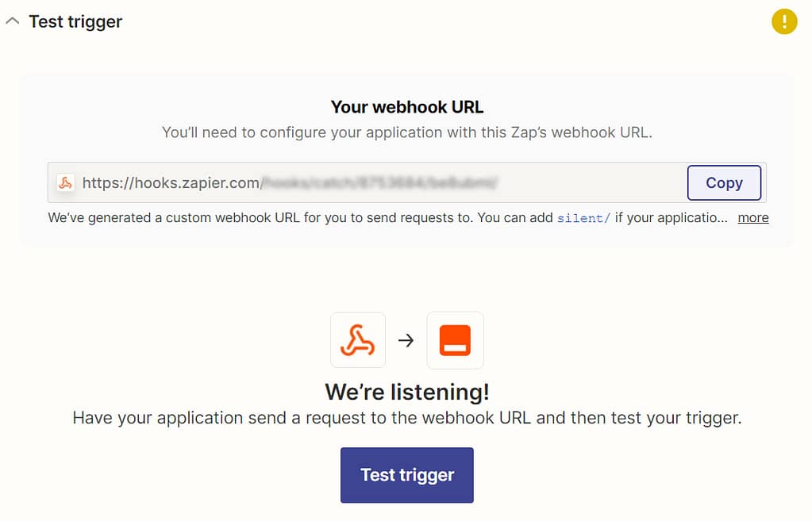Click the blurred portion of the webhook URL
The image size is (812, 521).
point(379,182)
